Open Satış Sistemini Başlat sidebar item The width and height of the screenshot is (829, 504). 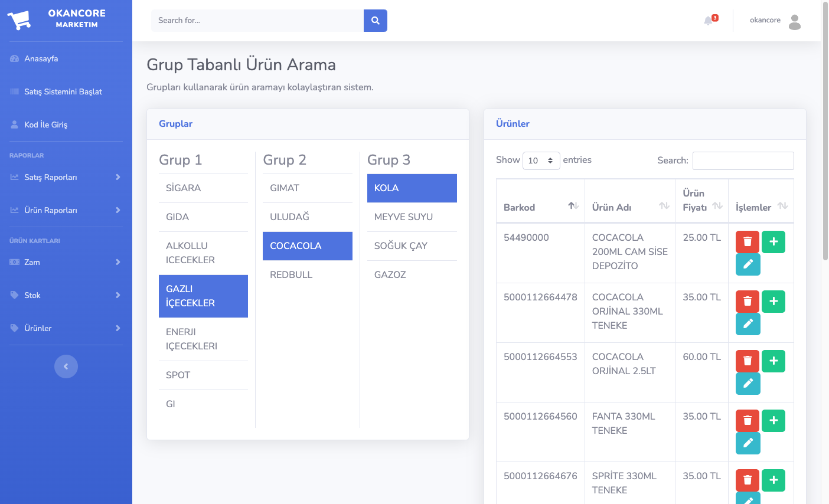coord(66,91)
